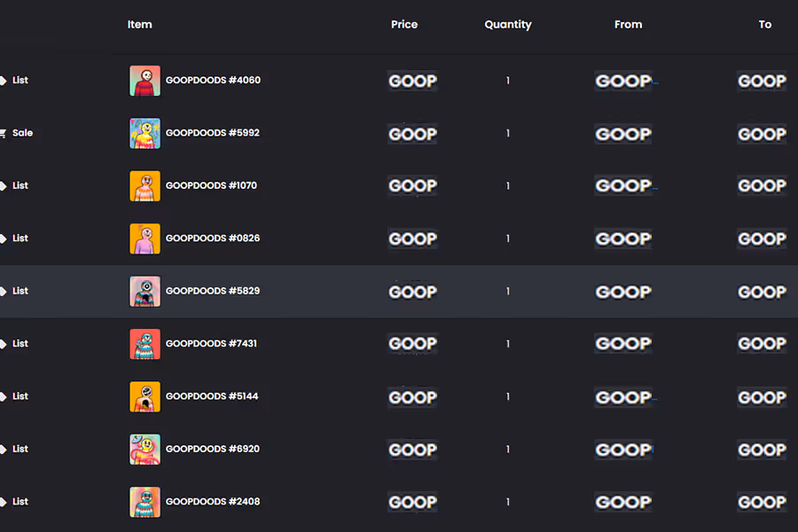Click the tag icon for GOOPDOODS #0826 row
Screen dimensions: 798x532
click(4, 239)
